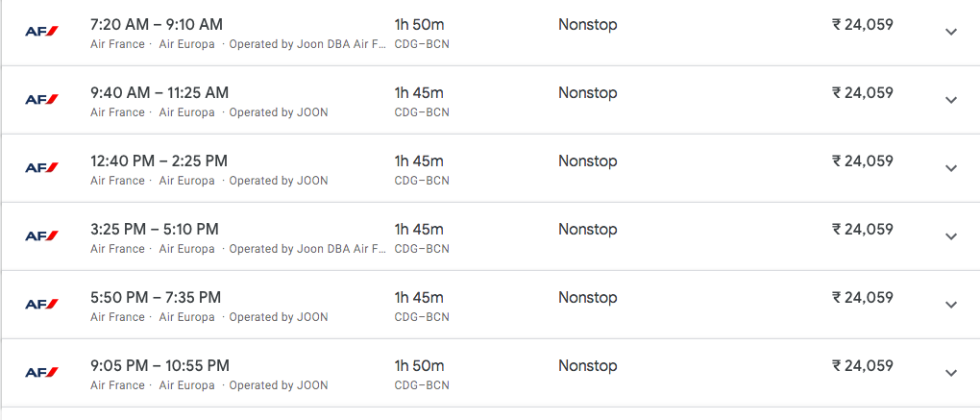The image size is (980, 420).
Task: Expand the 5:50 PM flight row
Action: (951, 305)
